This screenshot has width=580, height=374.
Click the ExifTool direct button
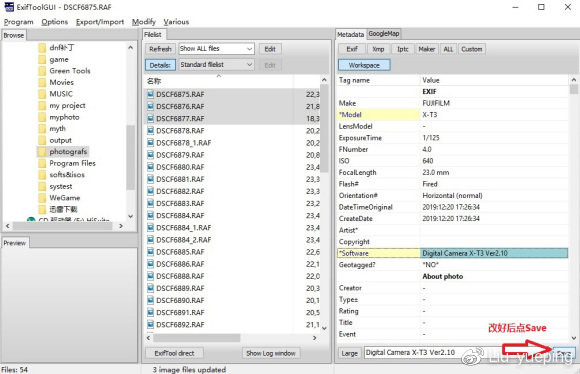[x=174, y=353]
